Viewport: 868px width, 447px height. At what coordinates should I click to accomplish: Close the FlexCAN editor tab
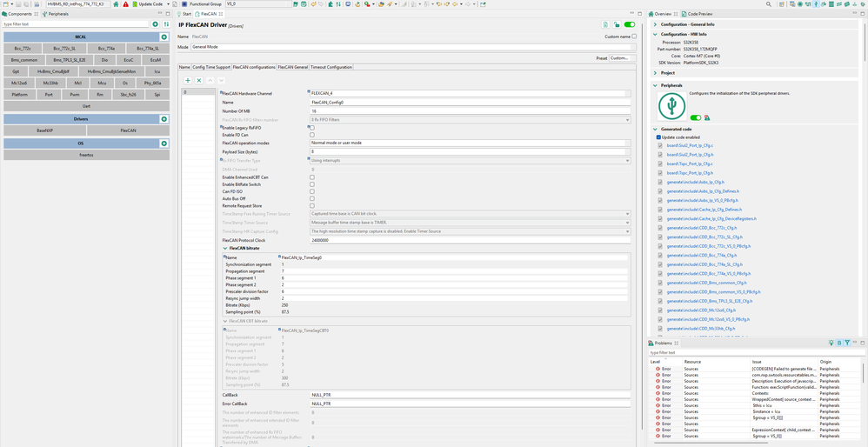(220, 14)
